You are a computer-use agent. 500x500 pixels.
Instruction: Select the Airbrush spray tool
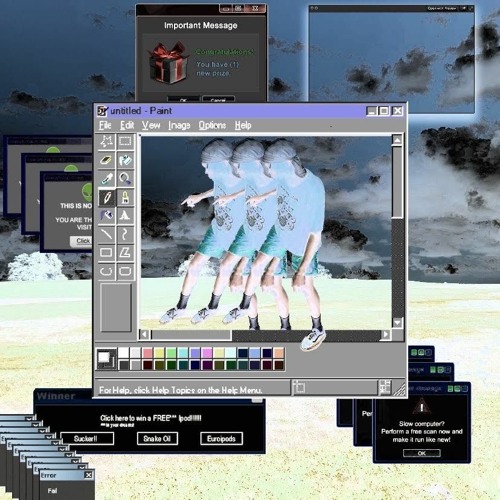tap(106, 216)
